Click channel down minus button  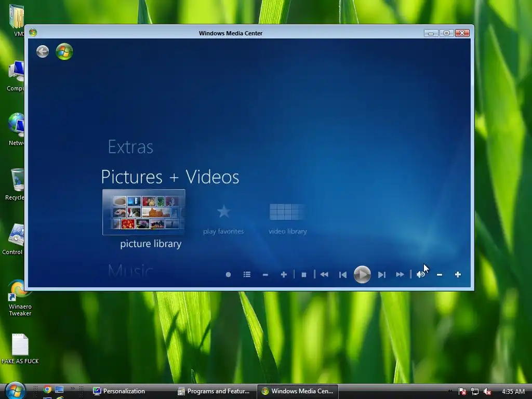coord(265,274)
